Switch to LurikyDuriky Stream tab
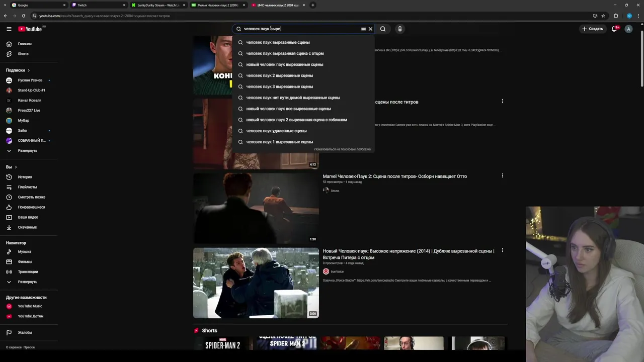The height and width of the screenshot is (362, 644). pyautogui.click(x=157, y=5)
